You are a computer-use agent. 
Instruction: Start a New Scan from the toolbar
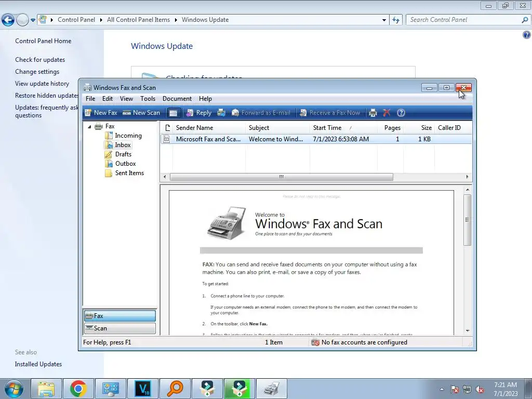point(141,113)
